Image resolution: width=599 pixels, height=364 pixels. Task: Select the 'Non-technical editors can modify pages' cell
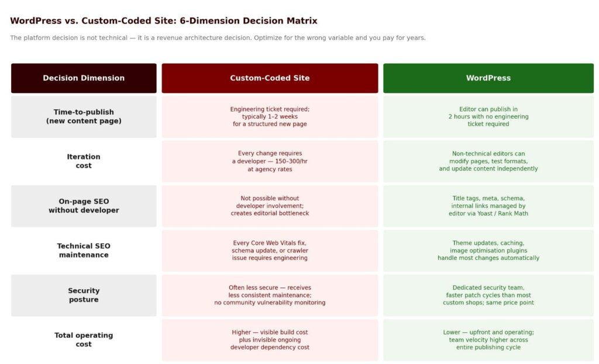(x=488, y=161)
